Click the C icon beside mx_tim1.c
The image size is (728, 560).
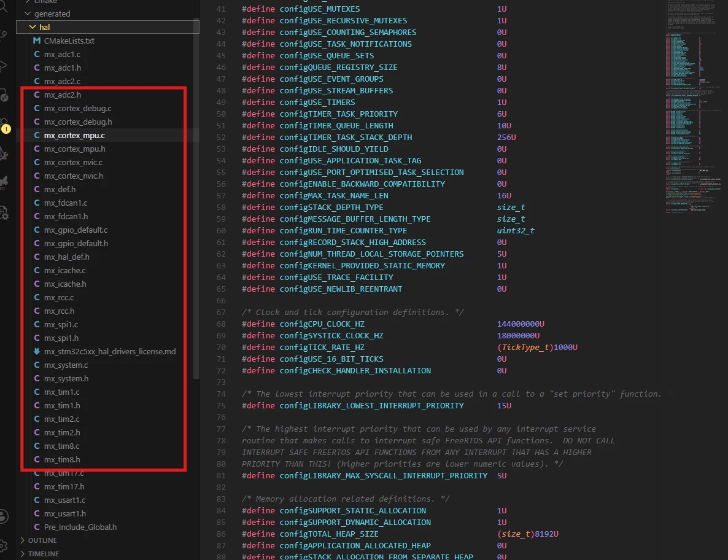point(37,392)
